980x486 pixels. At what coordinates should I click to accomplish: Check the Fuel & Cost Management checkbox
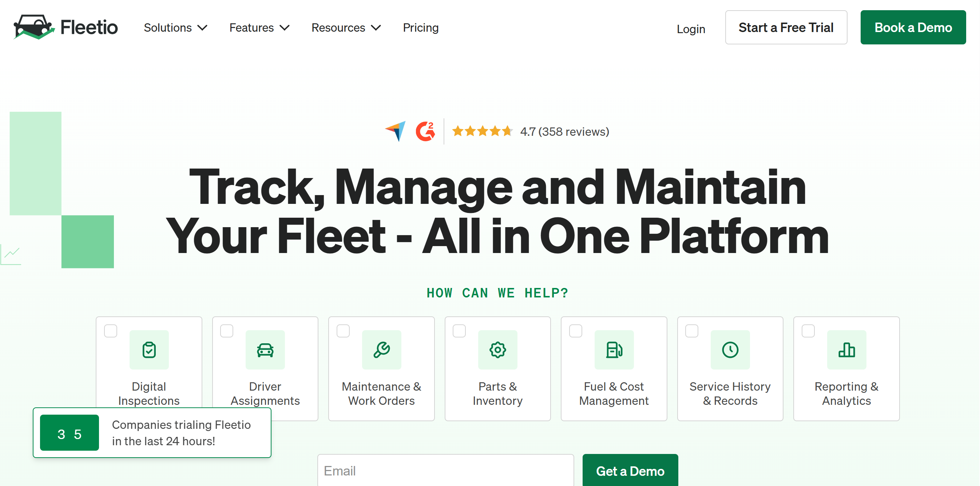tap(576, 331)
